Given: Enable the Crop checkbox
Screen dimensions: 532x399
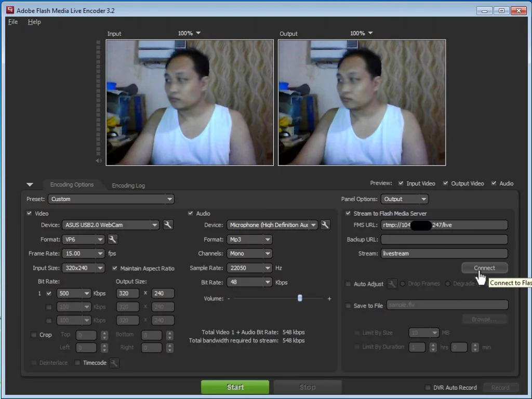Looking at the screenshot, I should [34, 335].
